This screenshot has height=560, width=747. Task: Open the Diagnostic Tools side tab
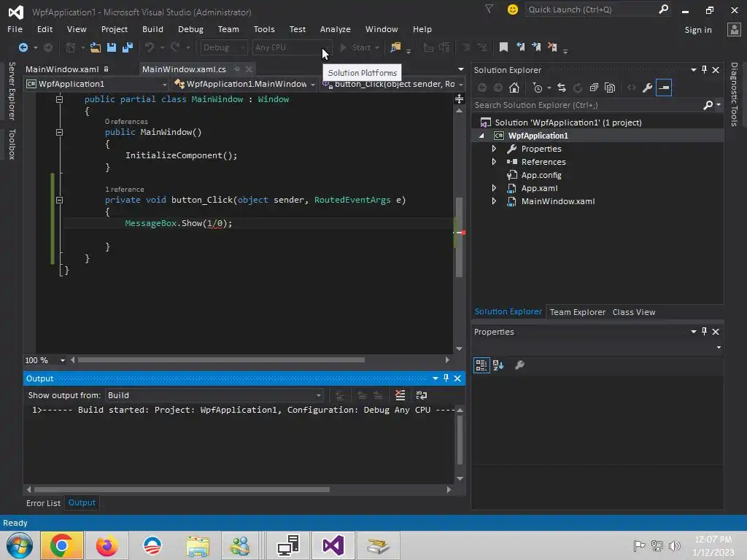734,94
